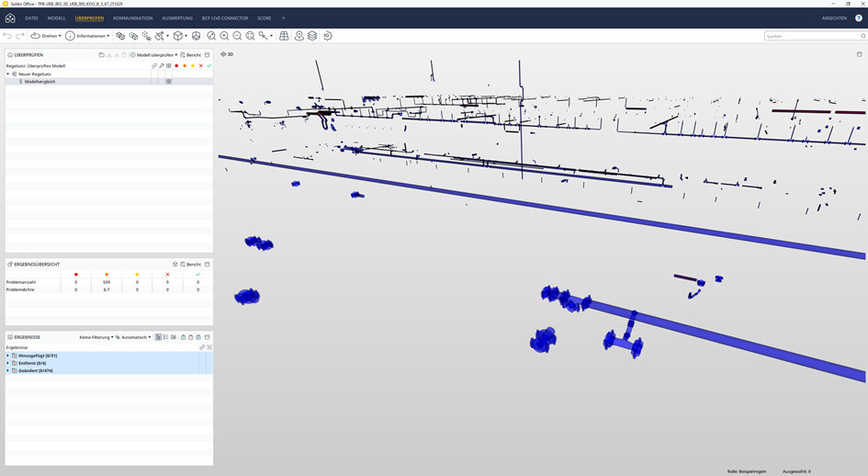Click the help question mark icon
This screenshot has height=476, width=868.
(x=859, y=18)
